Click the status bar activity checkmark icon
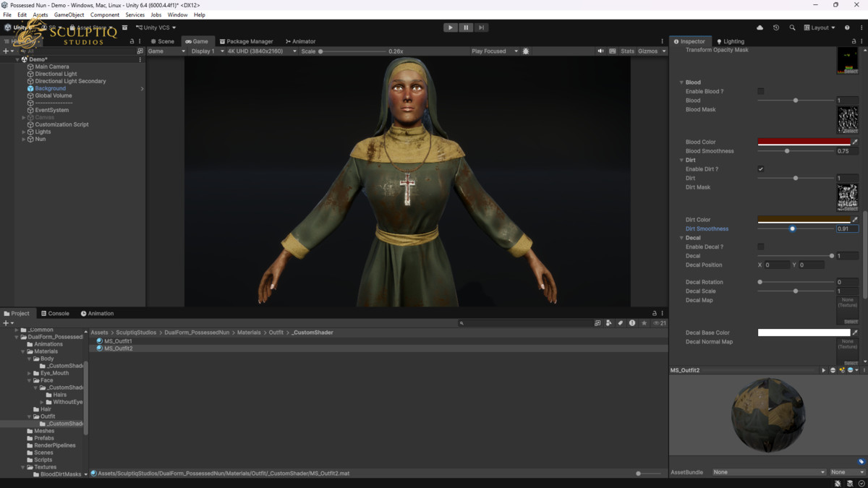 pos(861,483)
